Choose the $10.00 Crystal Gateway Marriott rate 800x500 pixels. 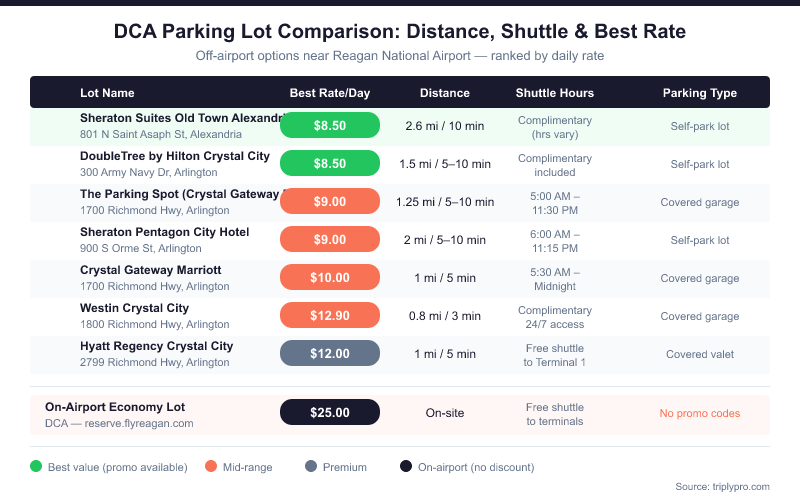pyautogui.click(x=330, y=277)
